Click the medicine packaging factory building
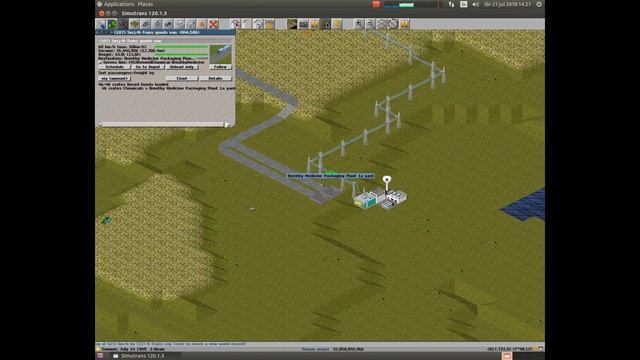640x360 pixels. pos(380,199)
